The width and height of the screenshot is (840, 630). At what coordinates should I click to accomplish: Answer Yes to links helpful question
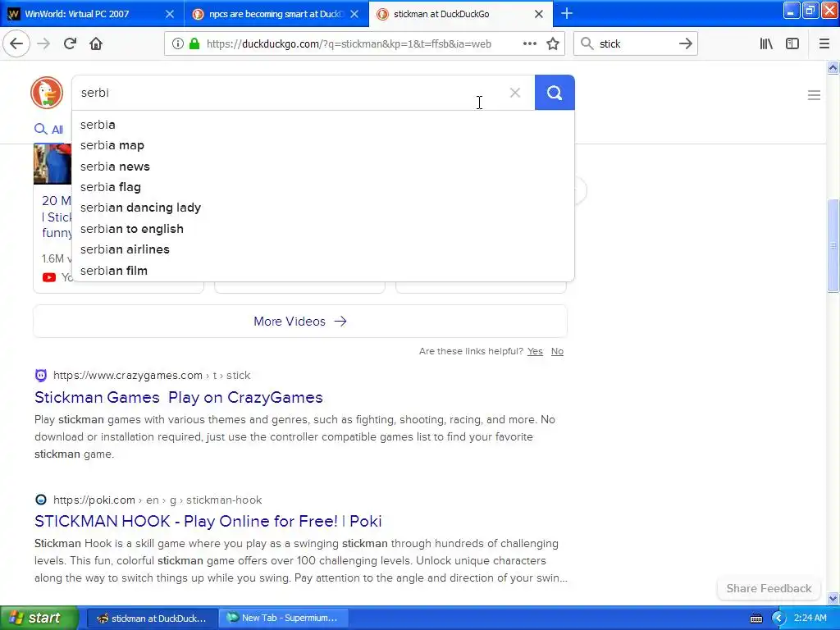point(535,351)
